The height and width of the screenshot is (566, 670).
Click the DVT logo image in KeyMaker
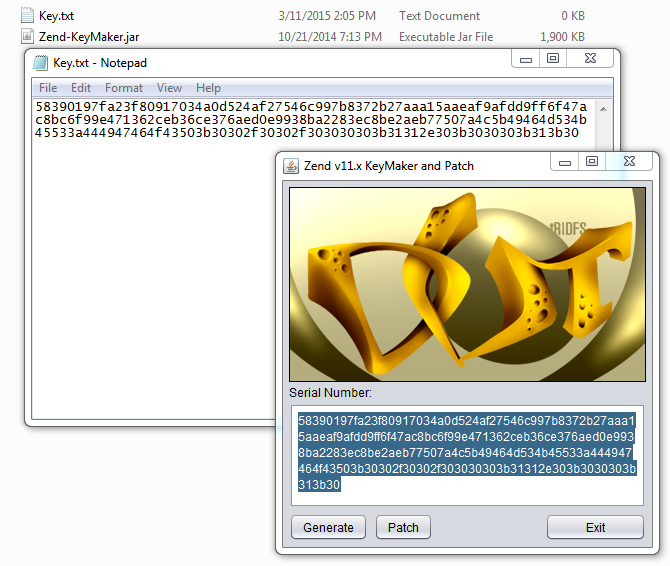coord(467,284)
